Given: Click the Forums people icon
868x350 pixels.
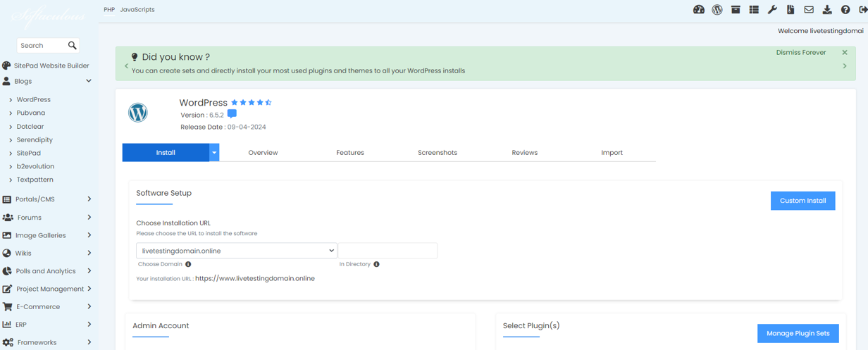Looking at the screenshot, I should (7, 218).
